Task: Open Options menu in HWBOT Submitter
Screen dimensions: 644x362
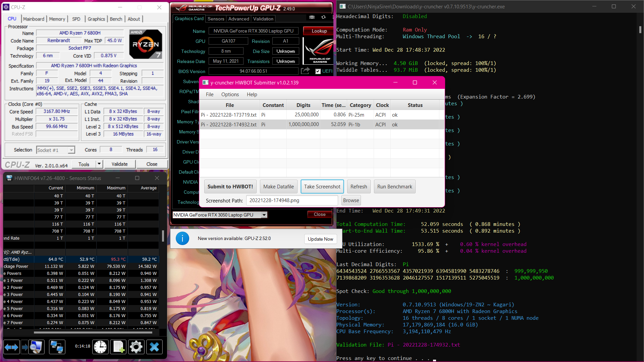Action: click(230, 94)
